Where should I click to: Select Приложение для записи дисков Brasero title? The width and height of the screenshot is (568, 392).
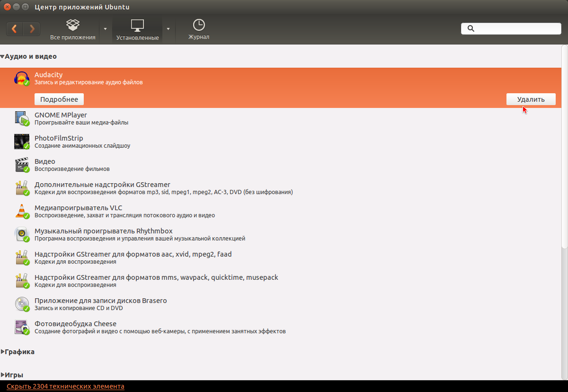pos(101,301)
